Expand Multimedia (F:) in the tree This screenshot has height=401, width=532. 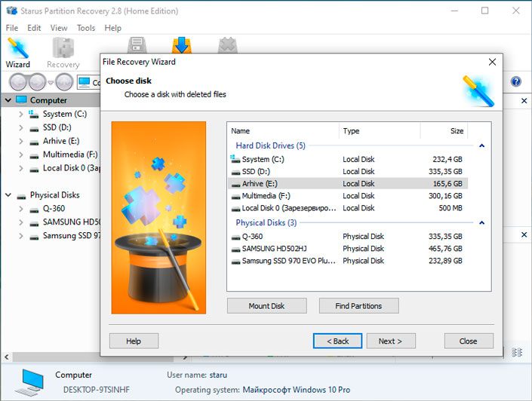pyautogui.click(x=21, y=155)
